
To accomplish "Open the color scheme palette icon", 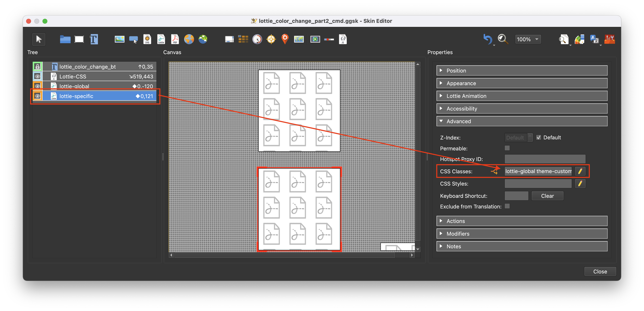I will tap(579, 39).
